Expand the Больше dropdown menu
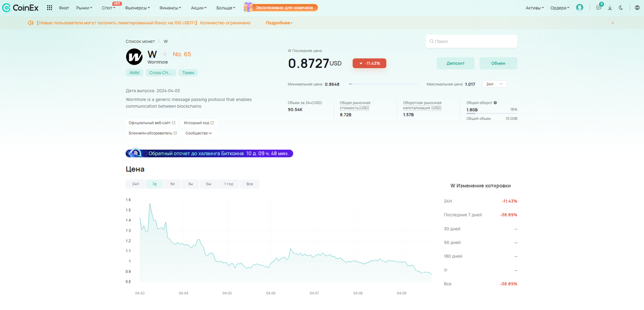The width and height of the screenshot is (644, 310). tap(226, 8)
